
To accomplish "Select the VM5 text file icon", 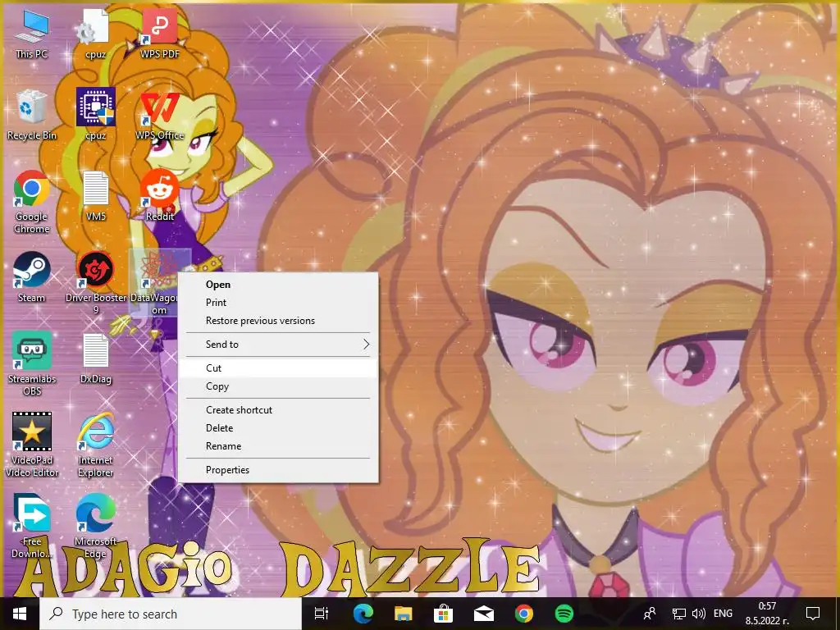I will click(x=95, y=196).
